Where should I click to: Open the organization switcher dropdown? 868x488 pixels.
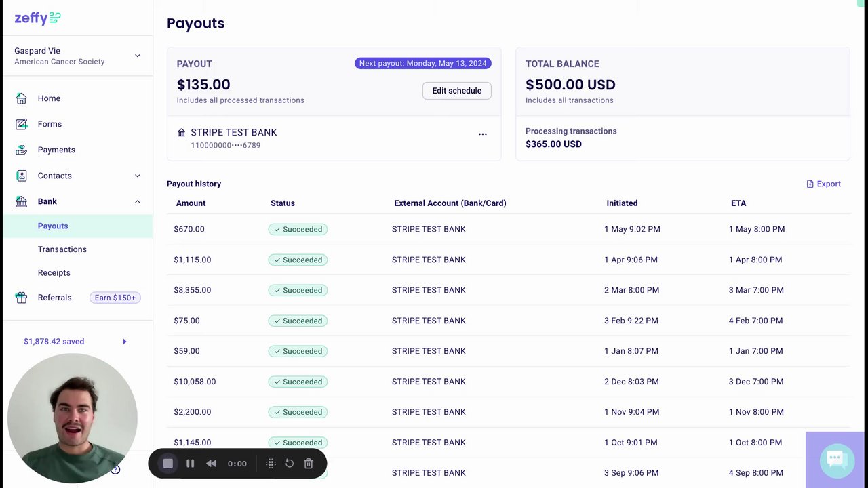coord(137,56)
